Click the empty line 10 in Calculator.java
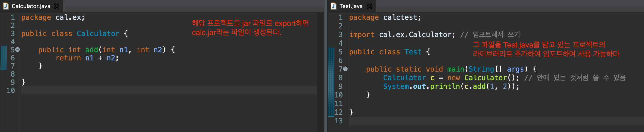Image resolution: width=644 pixels, height=132 pixels. pyautogui.click(x=169, y=90)
